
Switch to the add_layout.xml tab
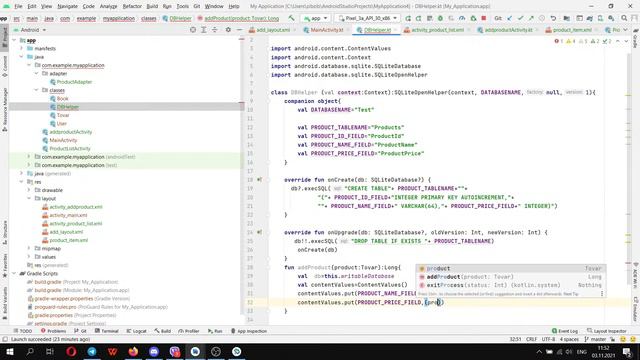272,30
